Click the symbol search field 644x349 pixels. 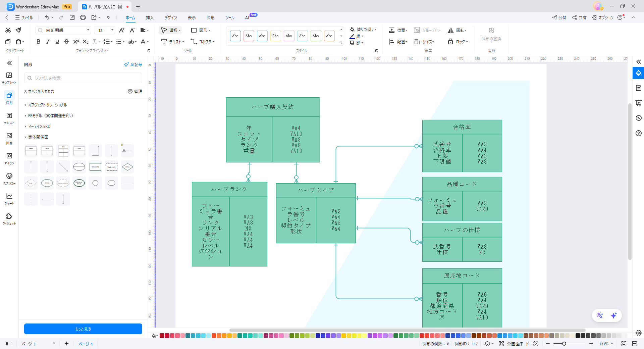click(x=83, y=78)
